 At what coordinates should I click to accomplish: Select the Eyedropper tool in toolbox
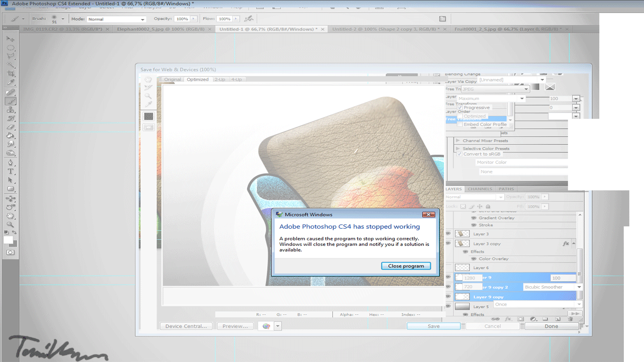11,82
